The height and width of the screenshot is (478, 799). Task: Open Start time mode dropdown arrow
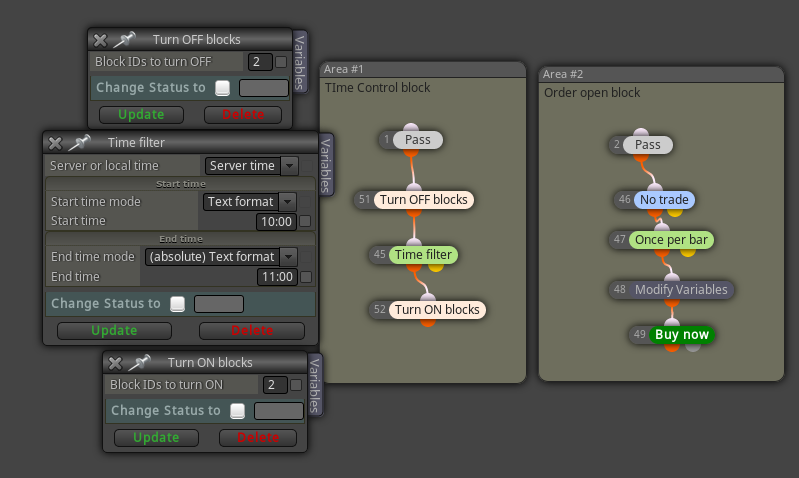(x=288, y=202)
